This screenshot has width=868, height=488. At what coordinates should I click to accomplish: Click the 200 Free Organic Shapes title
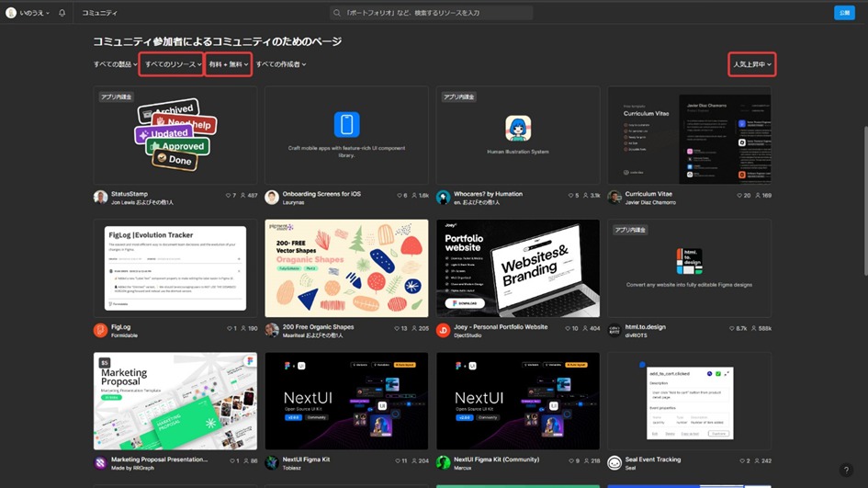pyautogui.click(x=319, y=327)
